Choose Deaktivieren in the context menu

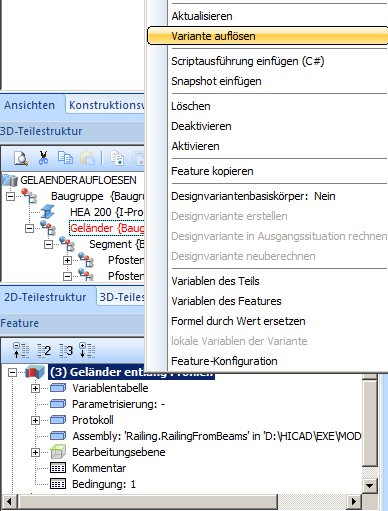tap(201, 126)
